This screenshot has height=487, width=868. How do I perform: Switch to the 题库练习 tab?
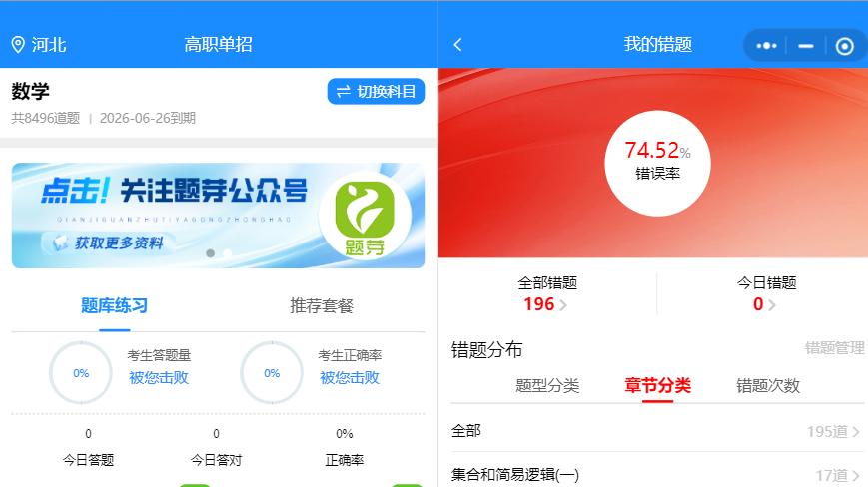click(115, 305)
